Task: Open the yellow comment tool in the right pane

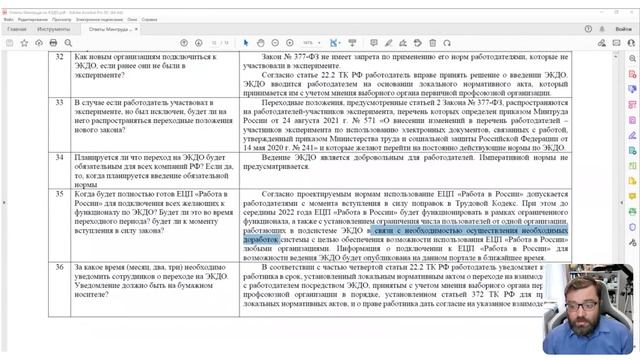Action: (632, 196)
